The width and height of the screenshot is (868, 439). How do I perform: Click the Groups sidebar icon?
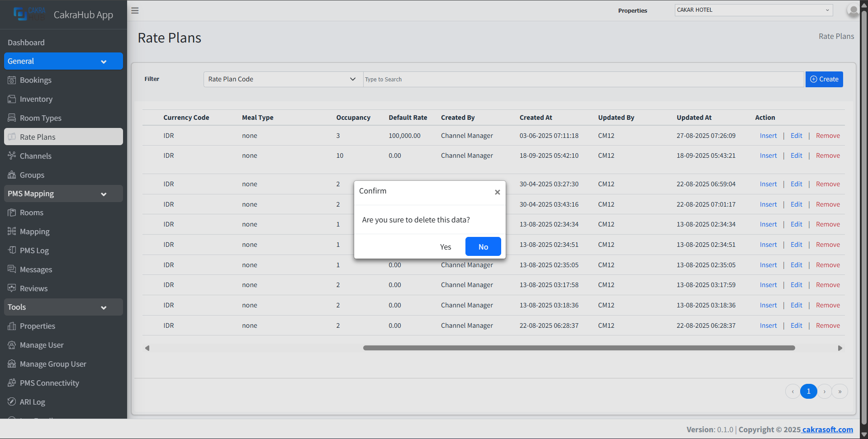[x=12, y=175]
